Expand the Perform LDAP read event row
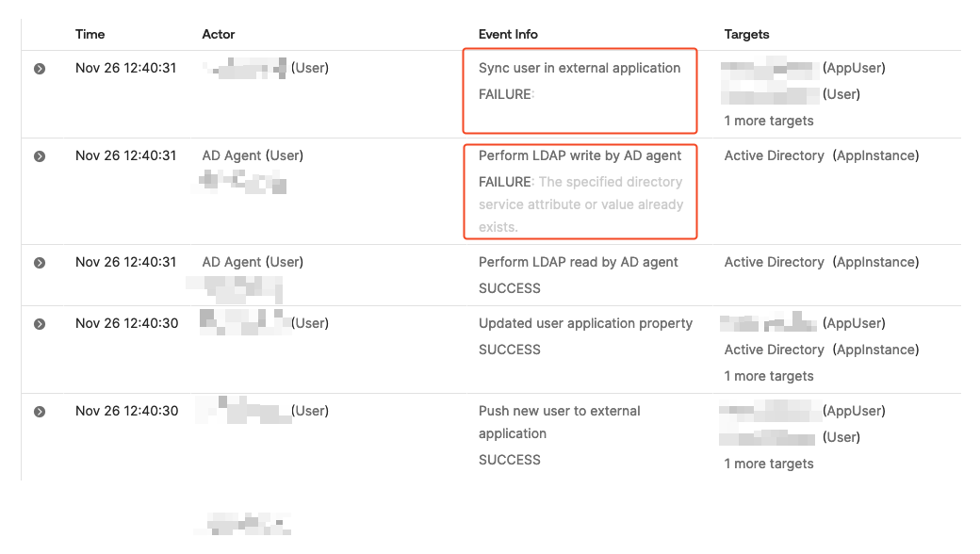 40,263
